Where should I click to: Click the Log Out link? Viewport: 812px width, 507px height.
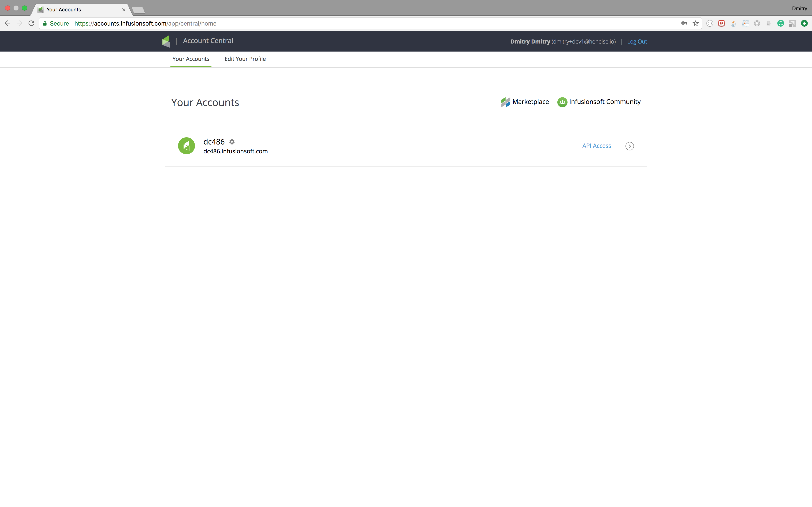637,42
